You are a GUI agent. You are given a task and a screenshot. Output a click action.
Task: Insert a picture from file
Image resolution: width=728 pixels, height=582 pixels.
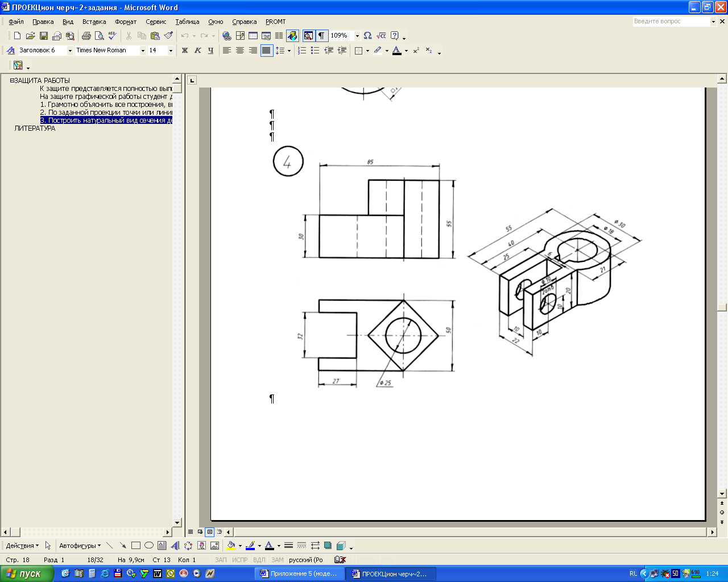[x=214, y=546]
